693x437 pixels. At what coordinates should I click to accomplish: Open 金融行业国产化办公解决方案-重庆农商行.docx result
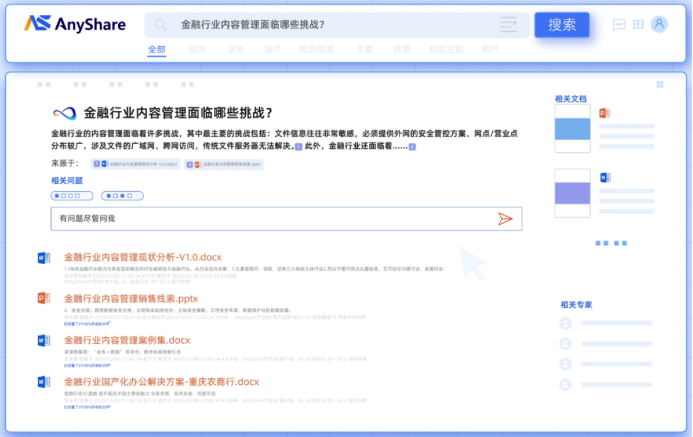click(161, 382)
